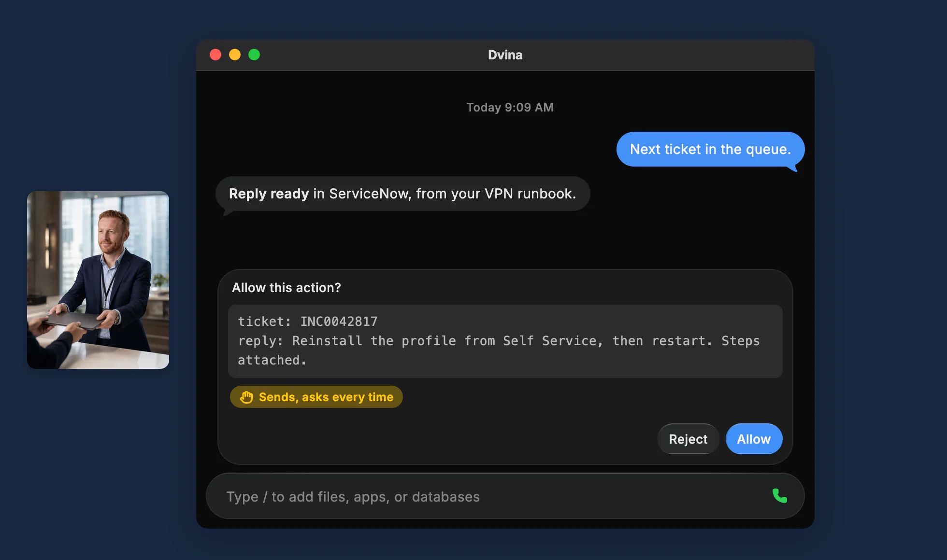Maximize the Dvina window with green button
The width and height of the screenshot is (947, 560).
(x=254, y=55)
